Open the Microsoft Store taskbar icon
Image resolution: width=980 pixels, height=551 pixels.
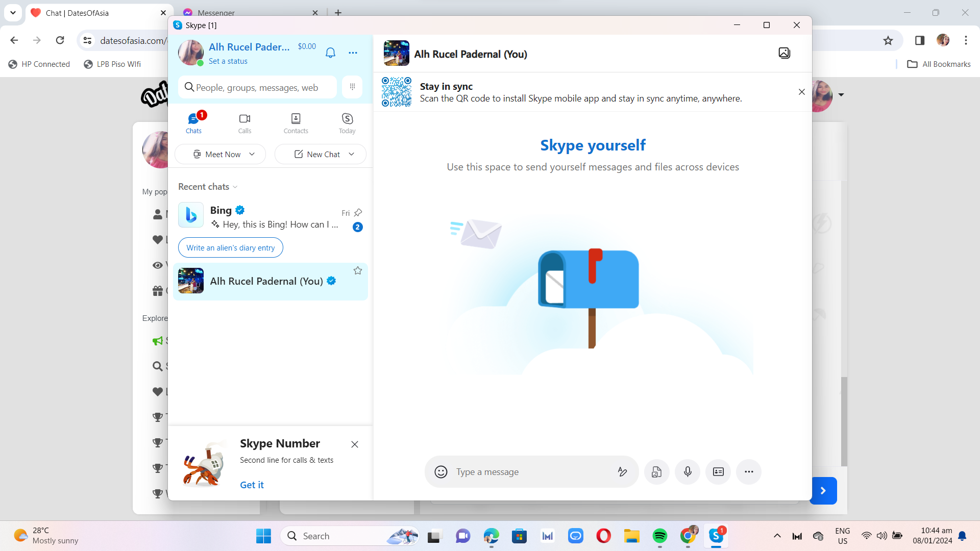click(x=519, y=536)
